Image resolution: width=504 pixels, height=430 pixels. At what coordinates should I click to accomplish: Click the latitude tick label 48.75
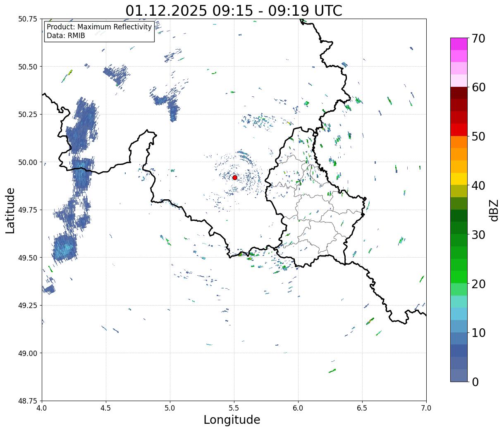pos(28,401)
